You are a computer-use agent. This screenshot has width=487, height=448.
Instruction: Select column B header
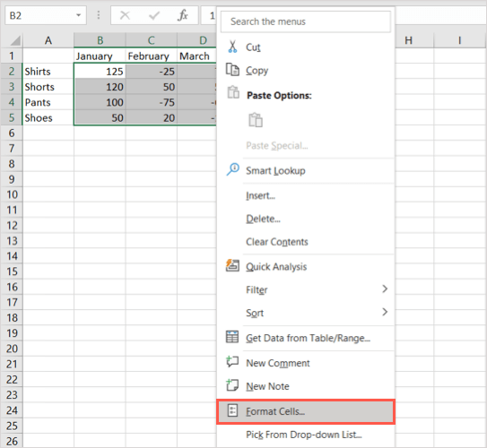(x=100, y=40)
